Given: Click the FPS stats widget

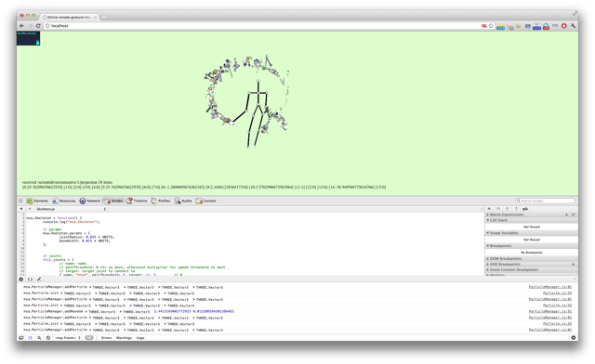Looking at the screenshot, I should click(28, 38).
